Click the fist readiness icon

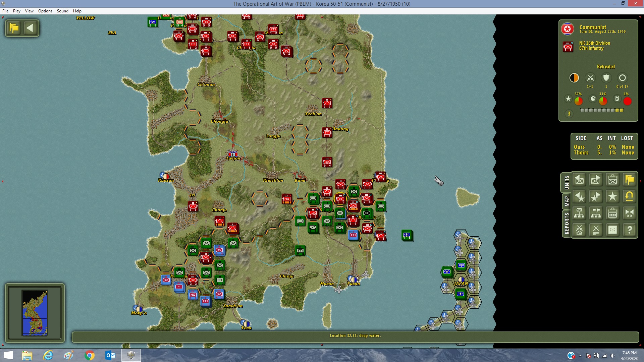coord(593,99)
